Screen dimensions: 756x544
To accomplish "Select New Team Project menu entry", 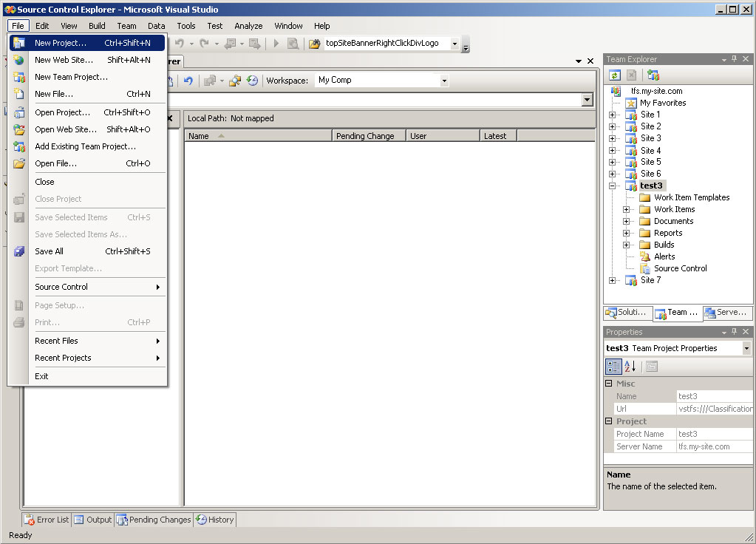I will (87, 77).
